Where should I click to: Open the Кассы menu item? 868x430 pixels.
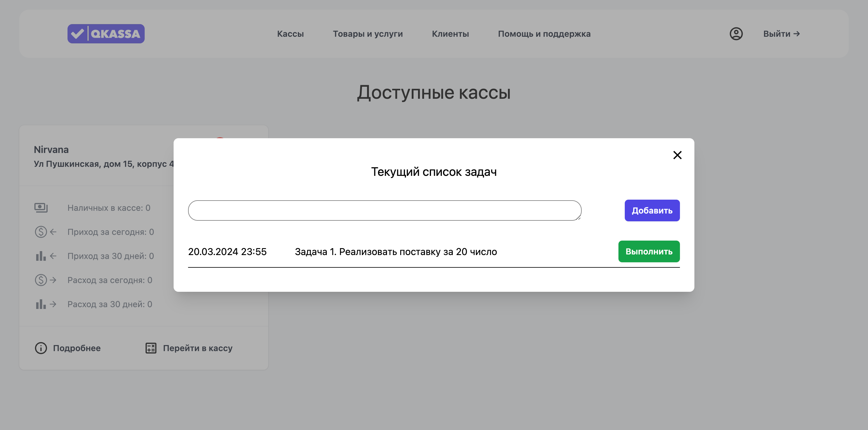point(290,34)
